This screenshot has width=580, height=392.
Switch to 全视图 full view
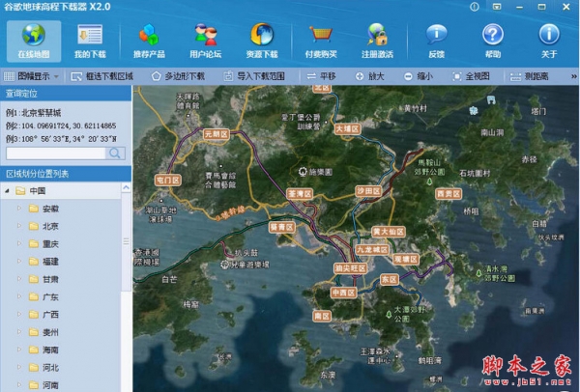click(x=472, y=76)
